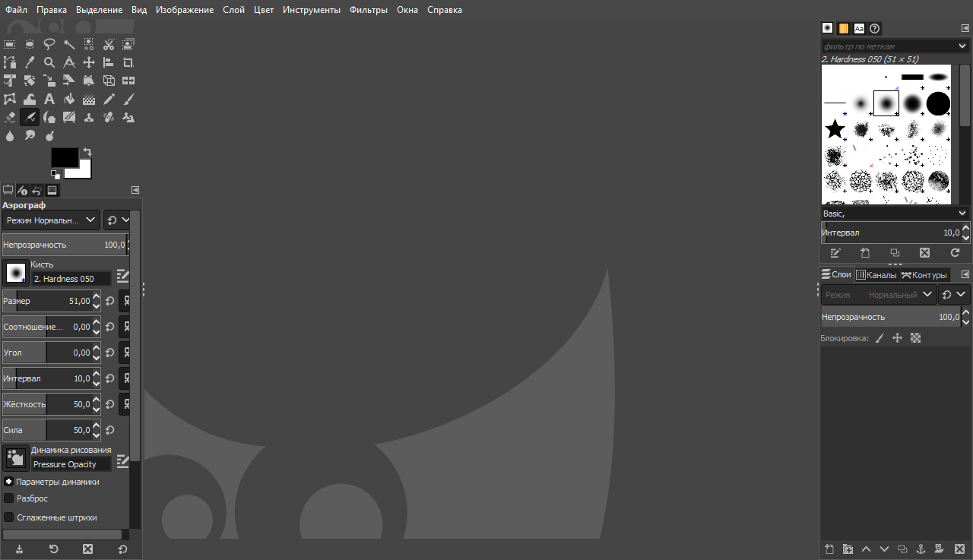
Task: Open the Фильтры menu
Action: (x=369, y=10)
